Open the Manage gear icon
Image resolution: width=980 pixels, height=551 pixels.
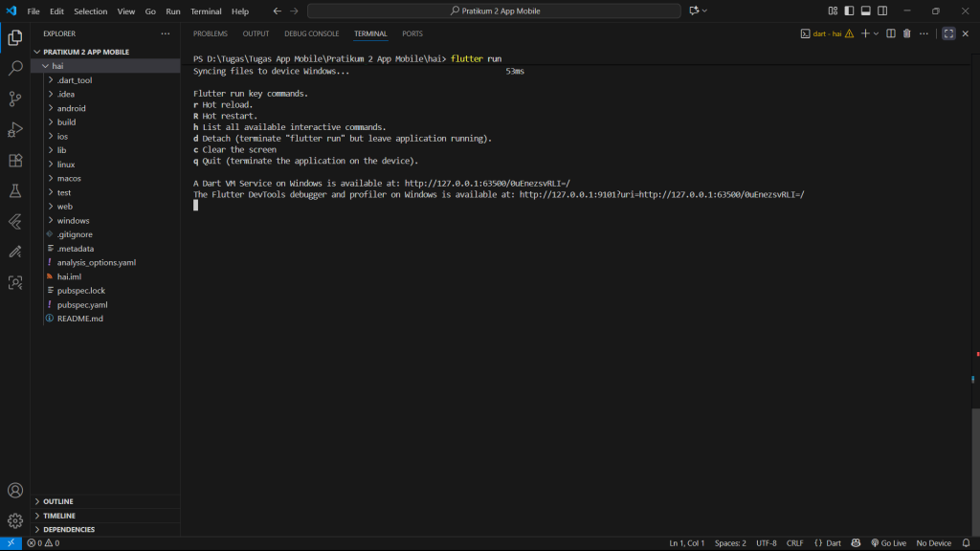pos(15,521)
